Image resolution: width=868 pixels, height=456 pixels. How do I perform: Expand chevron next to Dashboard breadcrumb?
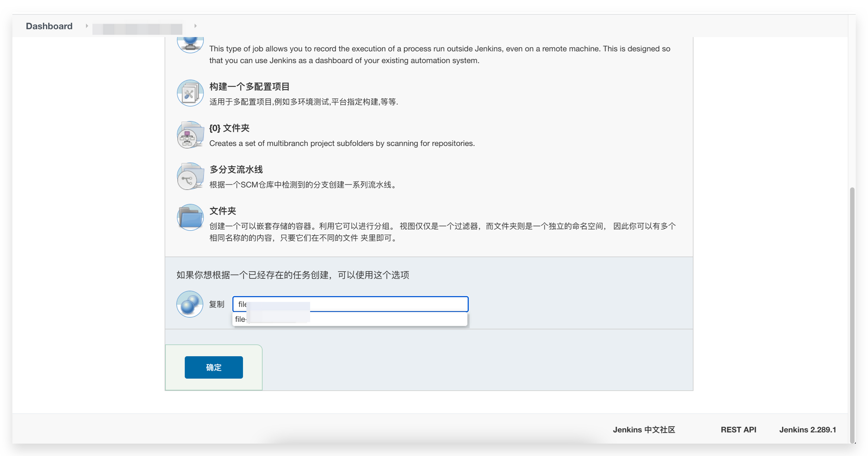click(x=87, y=26)
